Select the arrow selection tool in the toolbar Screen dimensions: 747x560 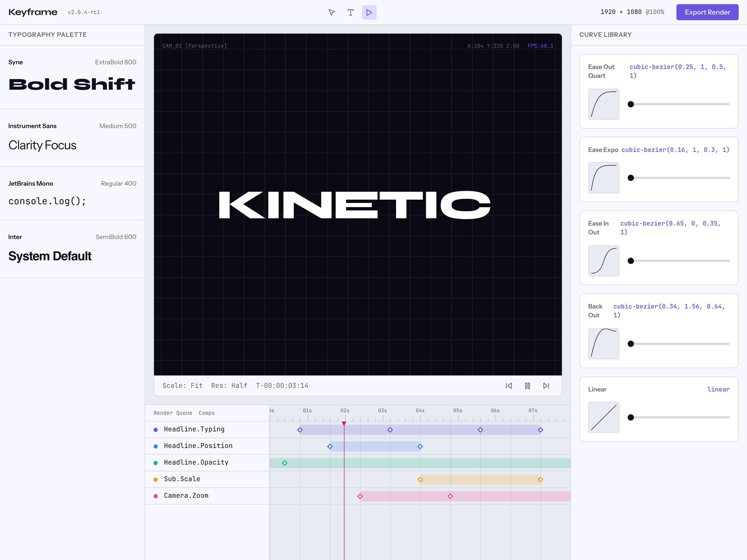332,12
